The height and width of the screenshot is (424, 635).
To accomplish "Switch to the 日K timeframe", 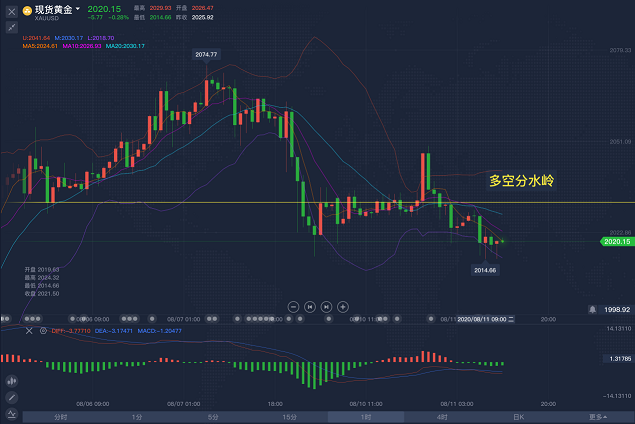I will 517,416.
